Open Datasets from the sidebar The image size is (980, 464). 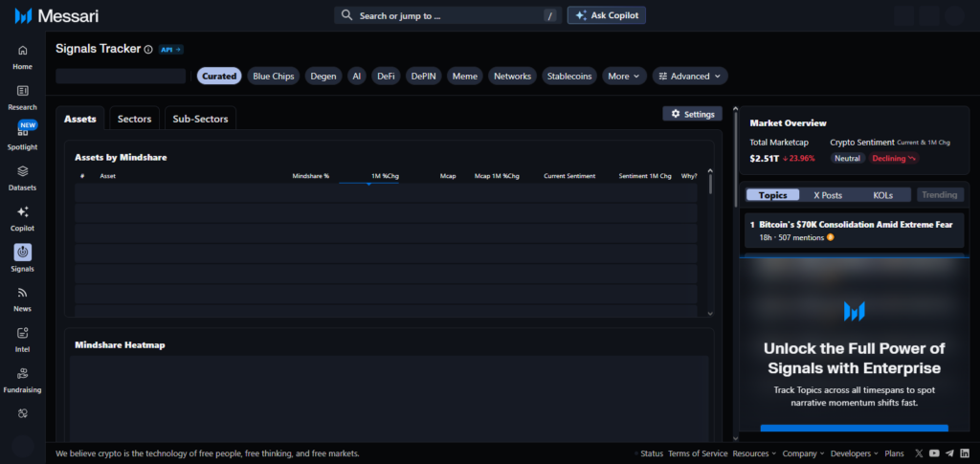(23, 171)
